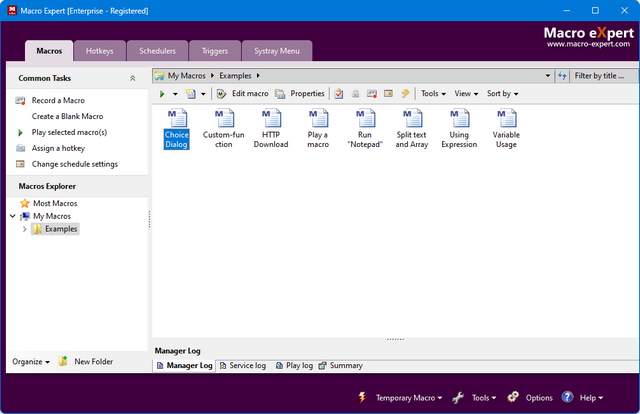Switch to the Hotkeys tab
The width and height of the screenshot is (640, 414).
100,51
